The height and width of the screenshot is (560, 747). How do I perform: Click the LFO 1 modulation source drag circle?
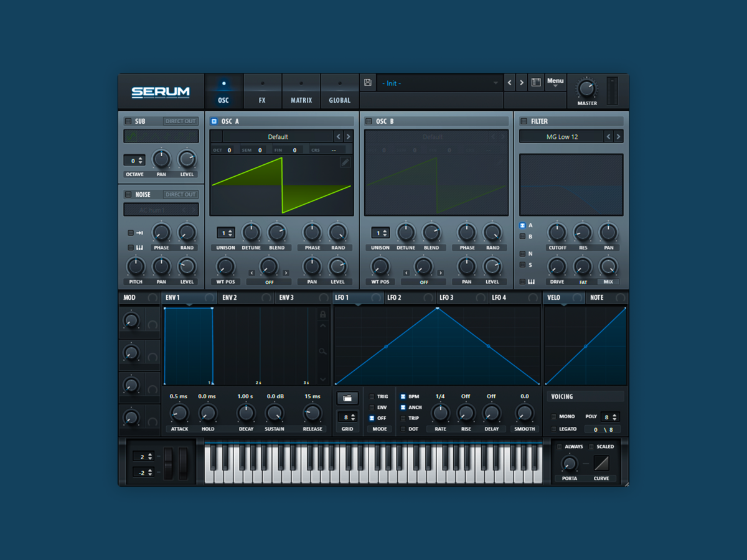click(x=375, y=298)
